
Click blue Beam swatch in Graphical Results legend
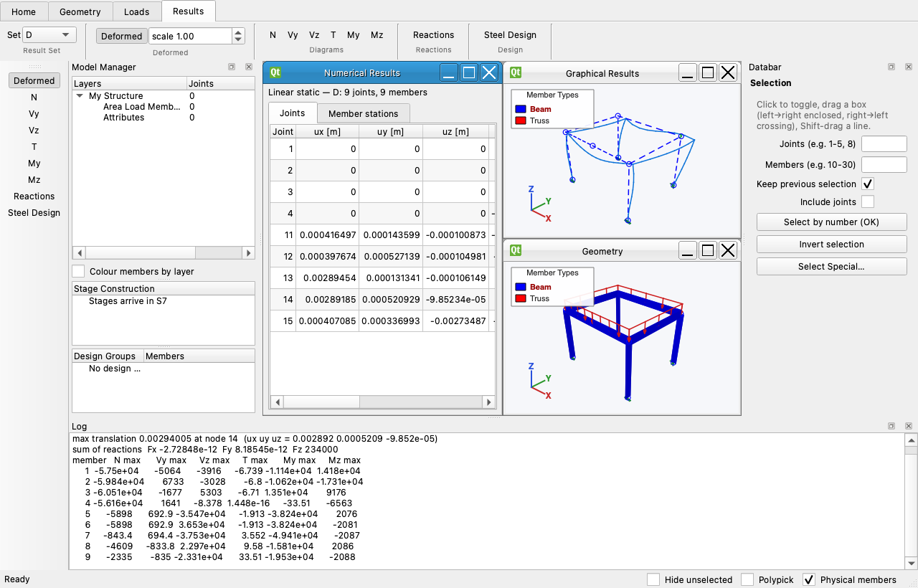coord(520,109)
